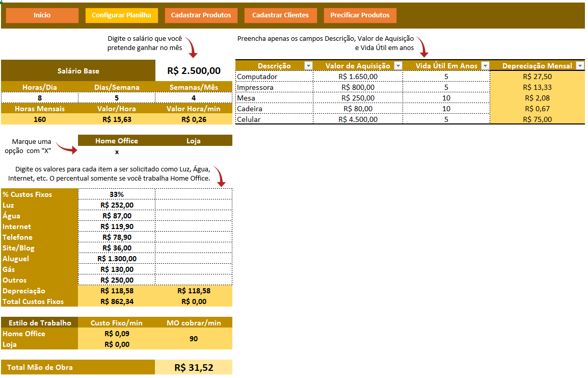The height and width of the screenshot is (378, 588).
Task: Select the empty cell under the Loja option
Action: [194, 152]
